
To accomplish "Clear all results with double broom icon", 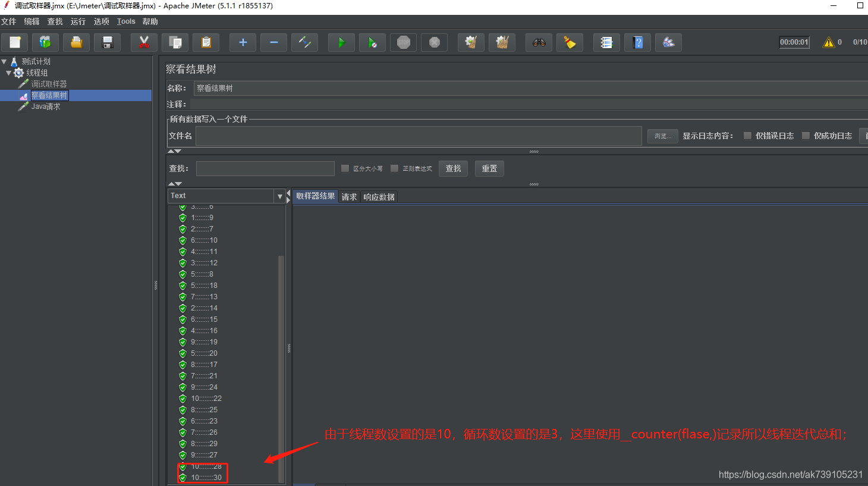I will click(502, 42).
